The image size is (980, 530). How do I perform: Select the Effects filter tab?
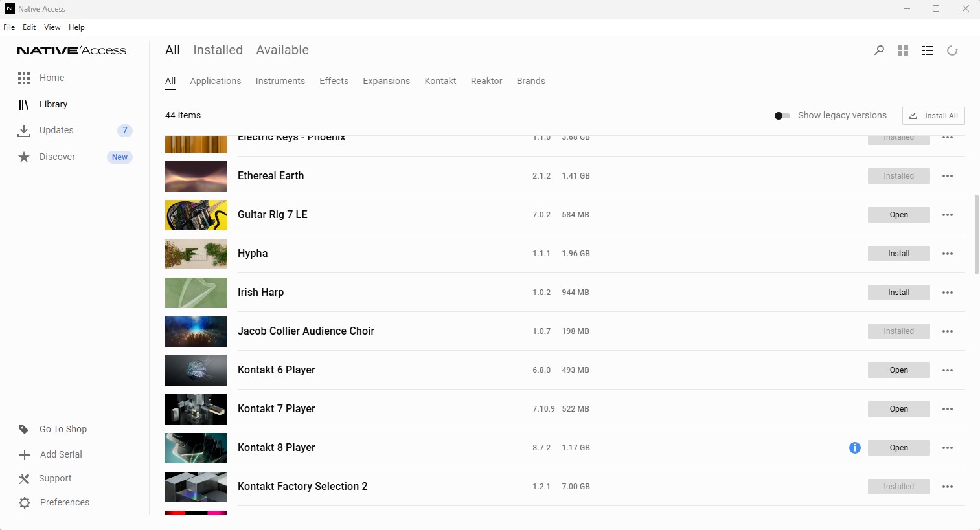click(334, 81)
